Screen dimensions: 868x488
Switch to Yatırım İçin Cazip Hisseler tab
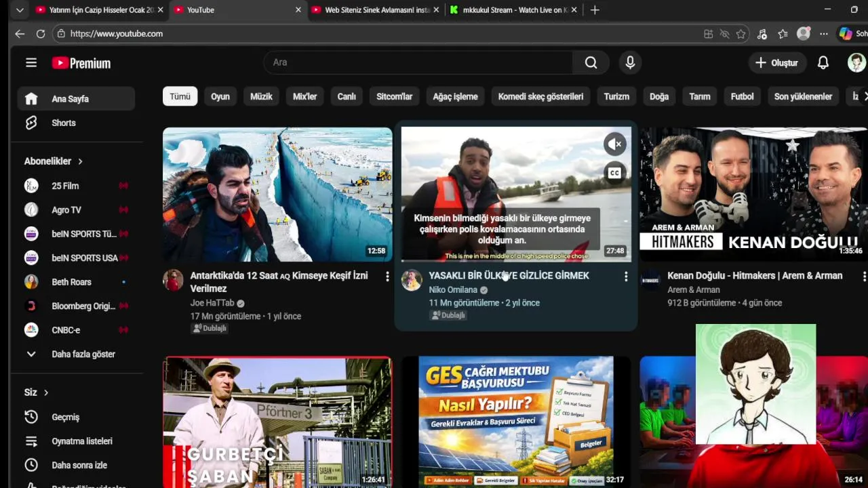[x=100, y=10]
